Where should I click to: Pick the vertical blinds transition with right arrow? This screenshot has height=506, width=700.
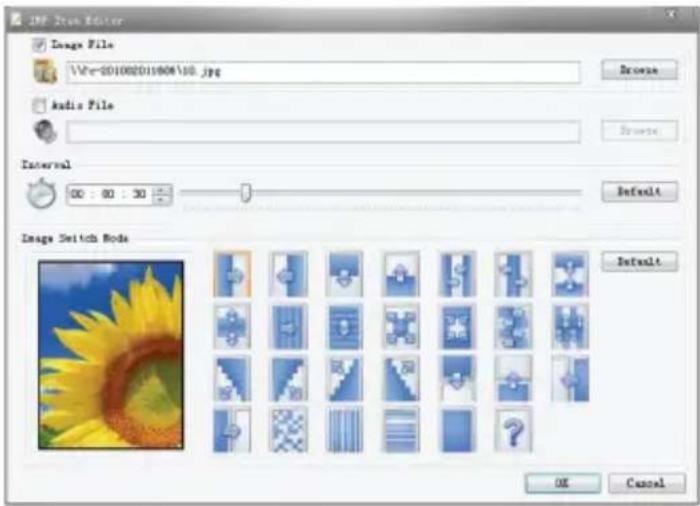[288, 326]
